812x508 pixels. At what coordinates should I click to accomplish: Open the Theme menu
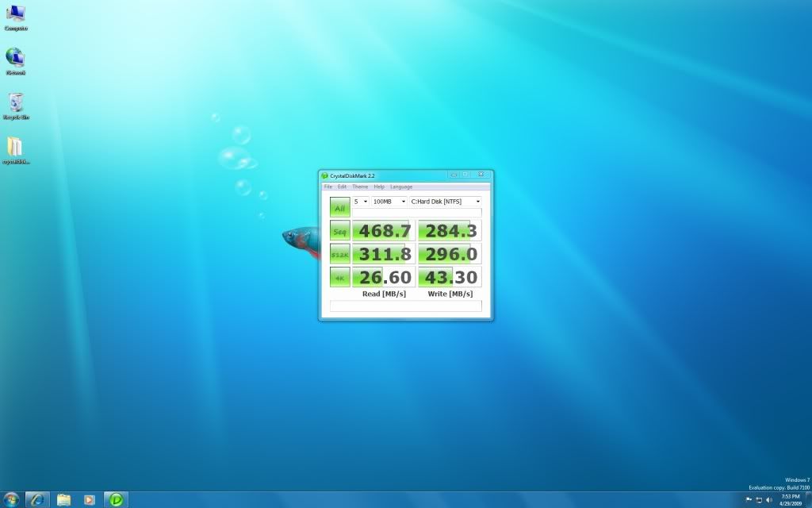tap(360, 187)
